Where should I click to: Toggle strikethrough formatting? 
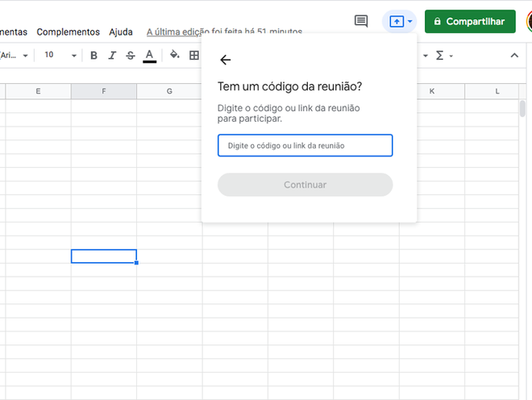coord(131,56)
